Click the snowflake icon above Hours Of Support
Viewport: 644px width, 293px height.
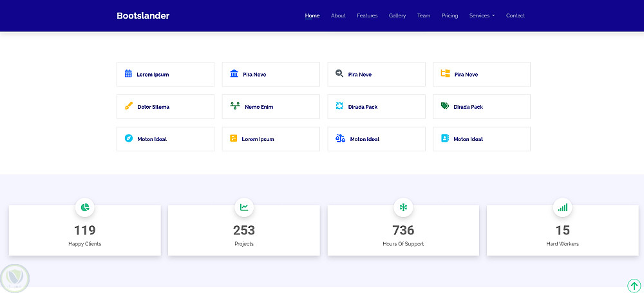coord(403,207)
